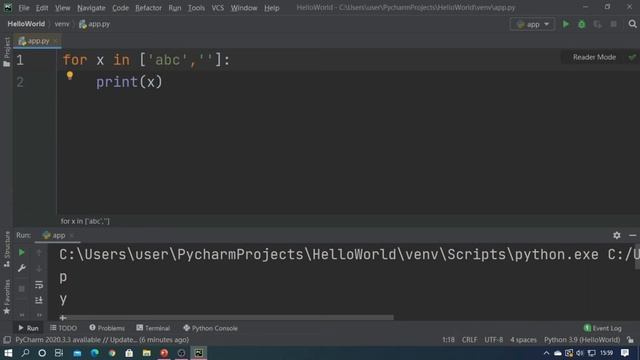Change the 4 spaces indent setting
The height and width of the screenshot is (360, 640).
tap(523, 340)
